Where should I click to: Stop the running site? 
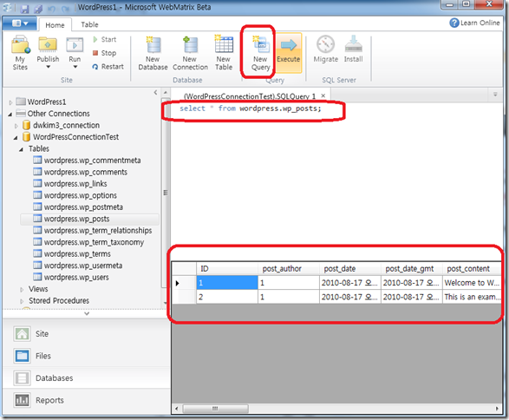tap(104, 53)
